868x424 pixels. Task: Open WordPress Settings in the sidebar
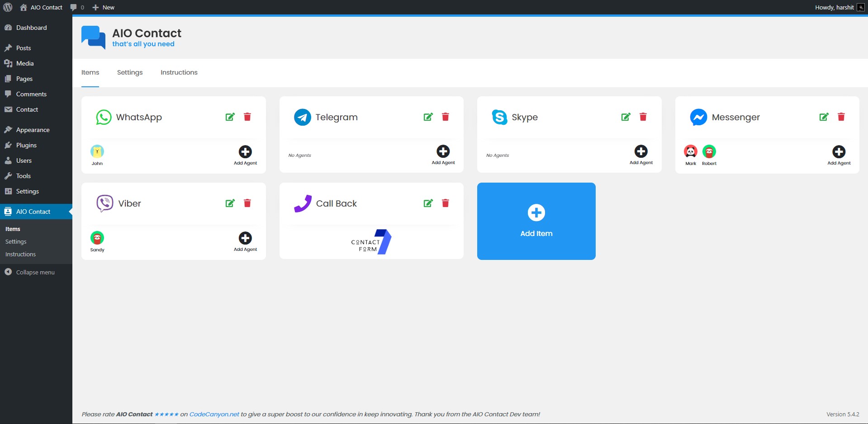36,191
